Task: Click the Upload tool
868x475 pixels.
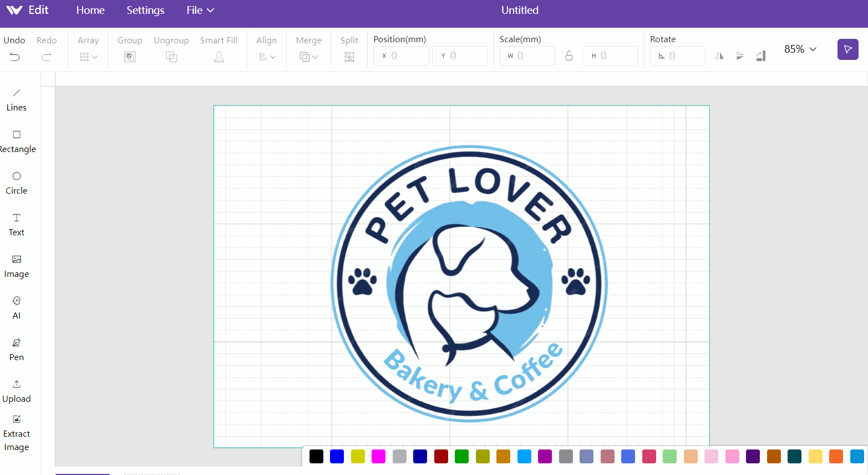Action: tap(17, 391)
